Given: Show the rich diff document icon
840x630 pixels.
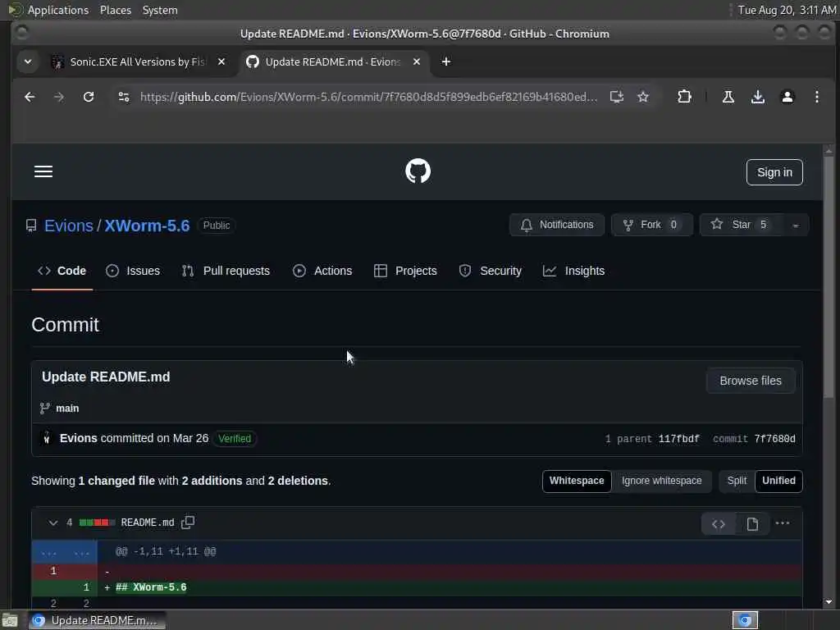Looking at the screenshot, I should click(752, 524).
